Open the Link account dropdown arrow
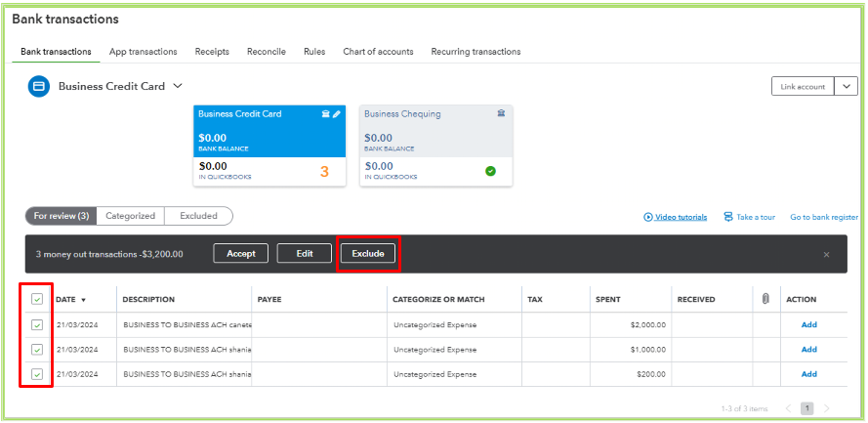The width and height of the screenshot is (868, 423). [x=847, y=86]
